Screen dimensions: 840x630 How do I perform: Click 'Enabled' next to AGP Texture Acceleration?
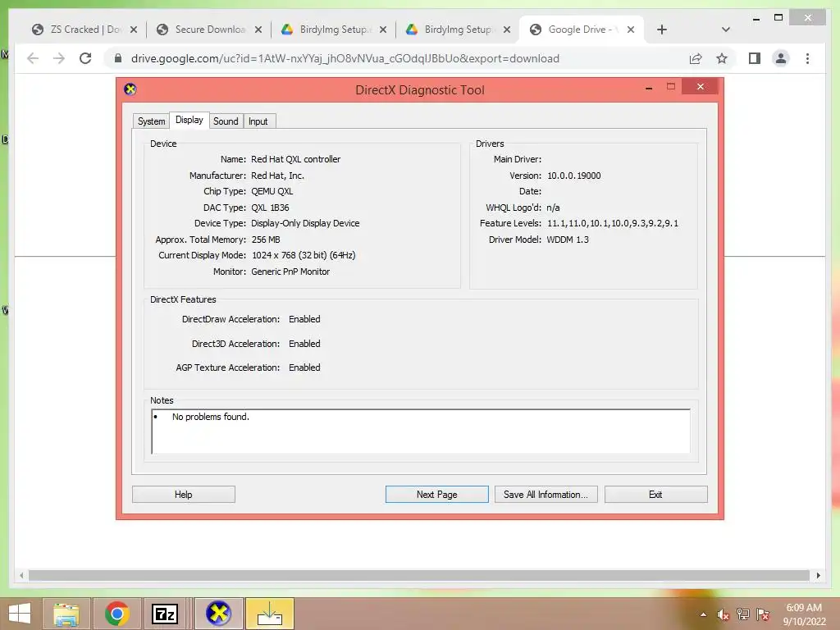click(304, 367)
